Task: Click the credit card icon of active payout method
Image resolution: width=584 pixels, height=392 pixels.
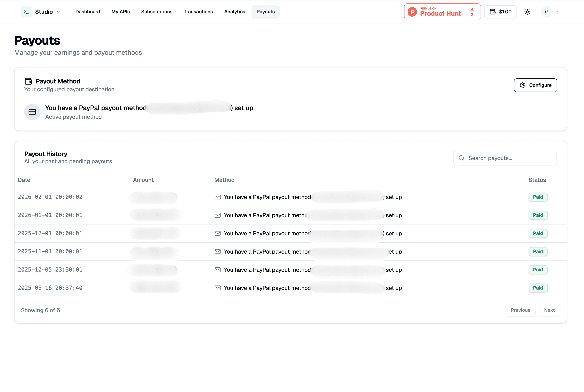Action: (32, 112)
